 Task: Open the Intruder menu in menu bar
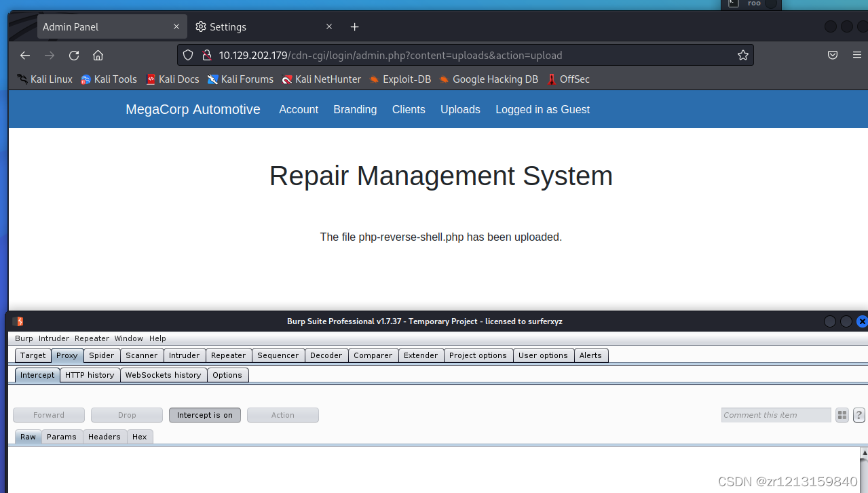pos(54,338)
